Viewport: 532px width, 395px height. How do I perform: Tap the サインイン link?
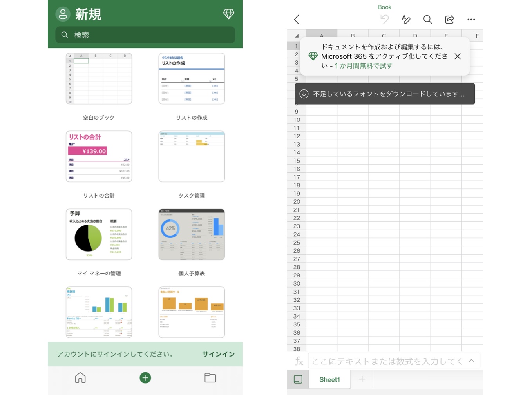(x=219, y=354)
